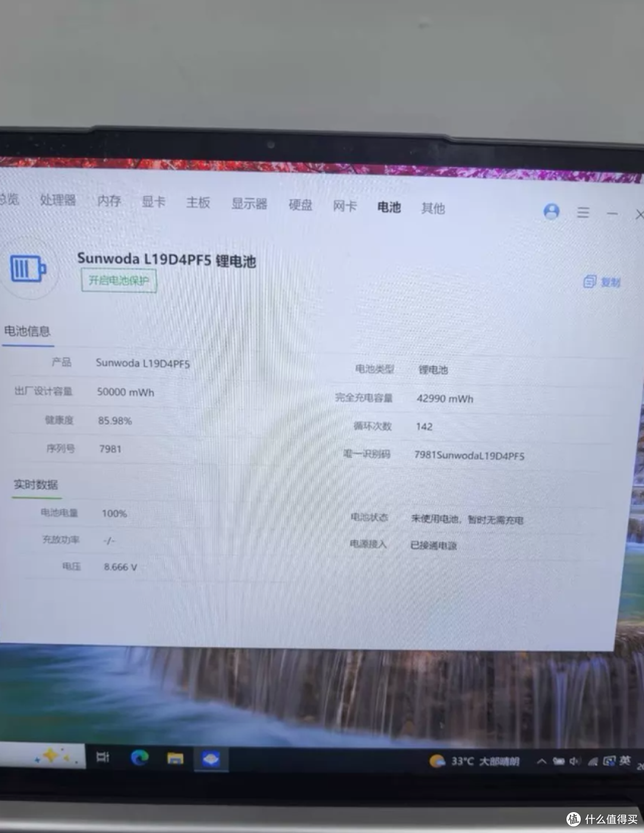644x833 pixels.
Task: Click the user account avatar icon
Action: 552,212
